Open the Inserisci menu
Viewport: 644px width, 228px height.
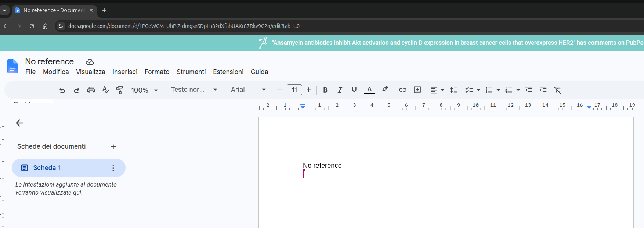(x=125, y=72)
